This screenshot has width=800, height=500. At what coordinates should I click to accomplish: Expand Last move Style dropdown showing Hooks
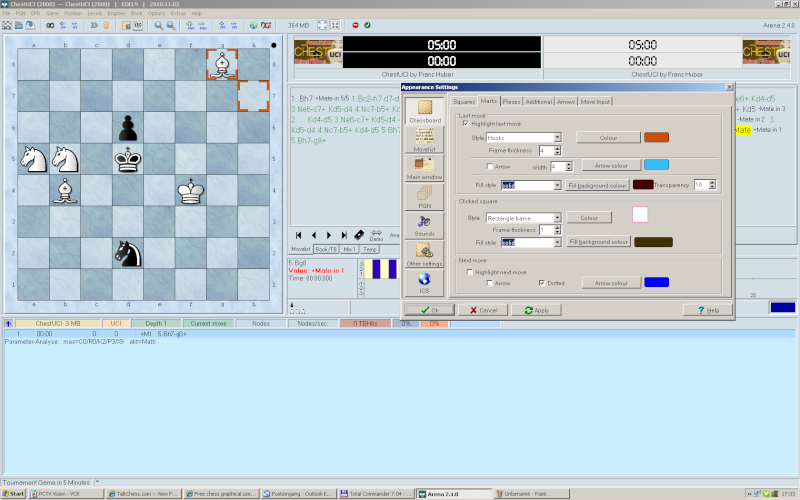[x=557, y=137]
